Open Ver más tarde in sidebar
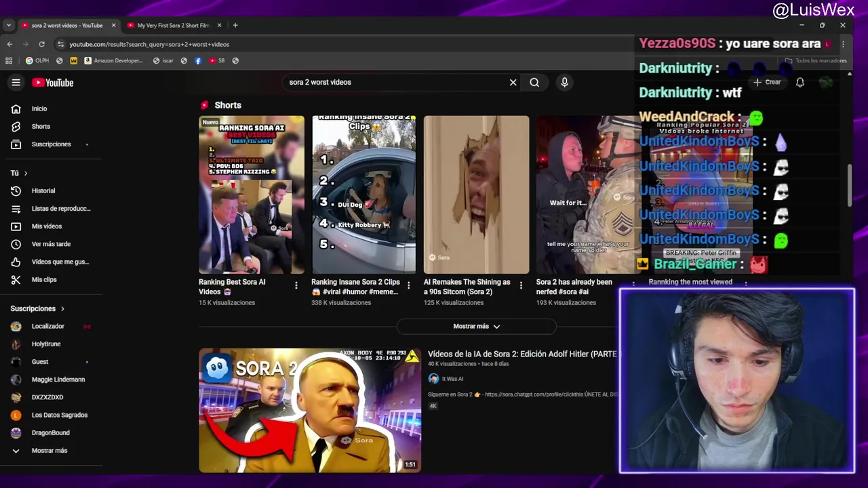The height and width of the screenshot is (488, 868). point(51,244)
